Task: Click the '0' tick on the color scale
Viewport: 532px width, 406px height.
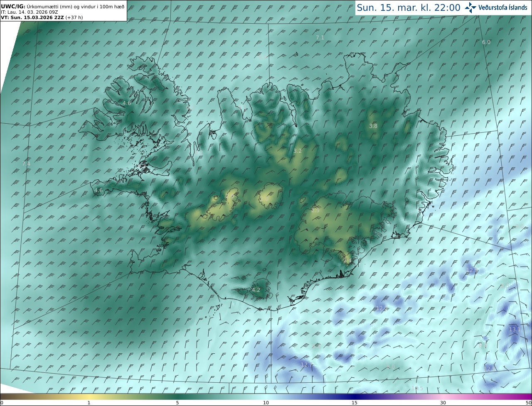Action: (2, 403)
